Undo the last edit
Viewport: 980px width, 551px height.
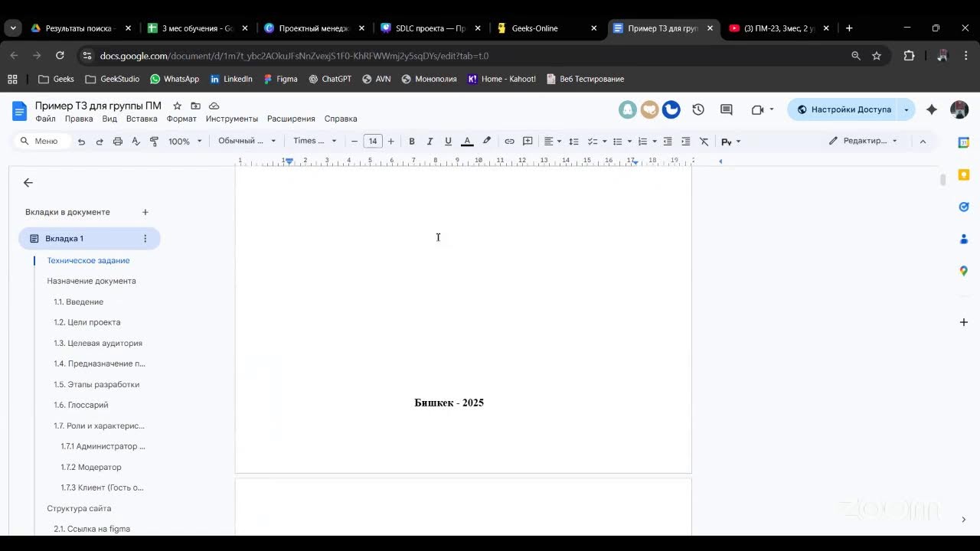point(81,142)
